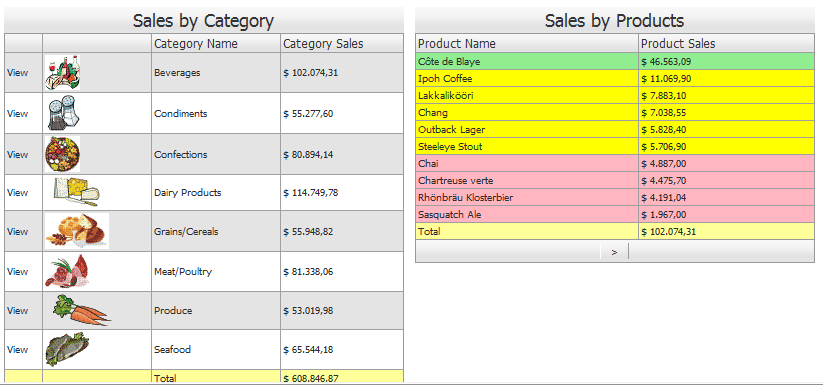Go to next page with > pager button
The height and width of the screenshot is (385, 823).
(x=614, y=252)
